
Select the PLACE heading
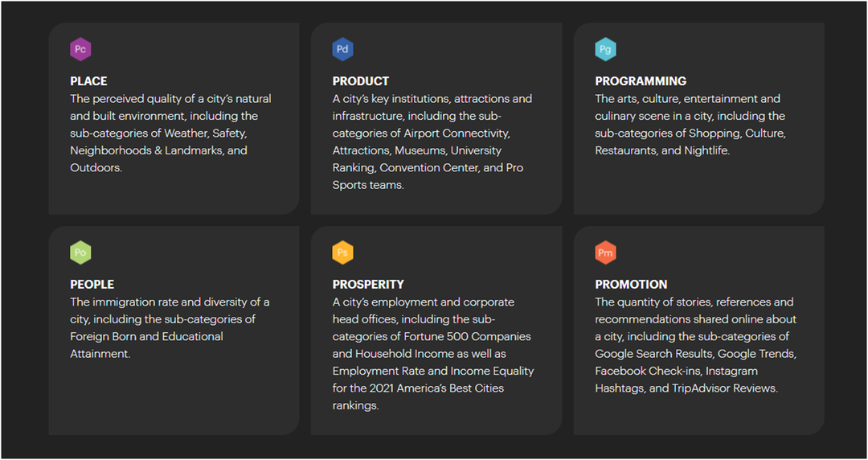point(88,81)
